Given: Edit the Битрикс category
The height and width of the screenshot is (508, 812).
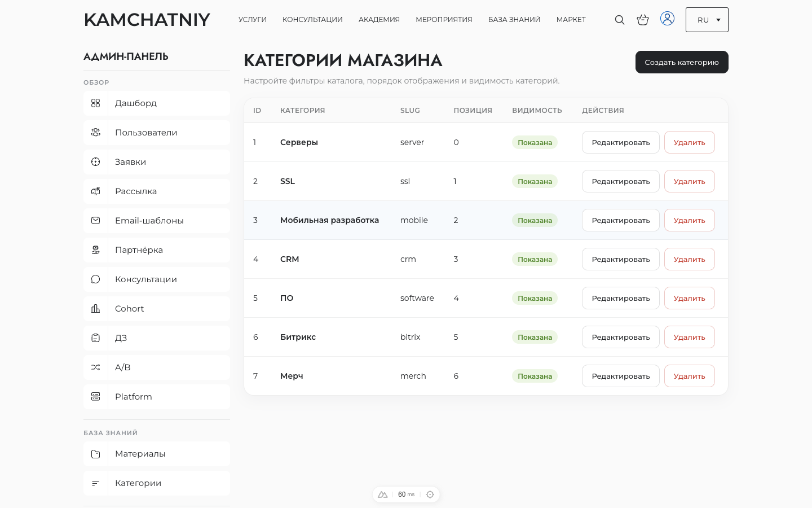Looking at the screenshot, I should coord(621,337).
